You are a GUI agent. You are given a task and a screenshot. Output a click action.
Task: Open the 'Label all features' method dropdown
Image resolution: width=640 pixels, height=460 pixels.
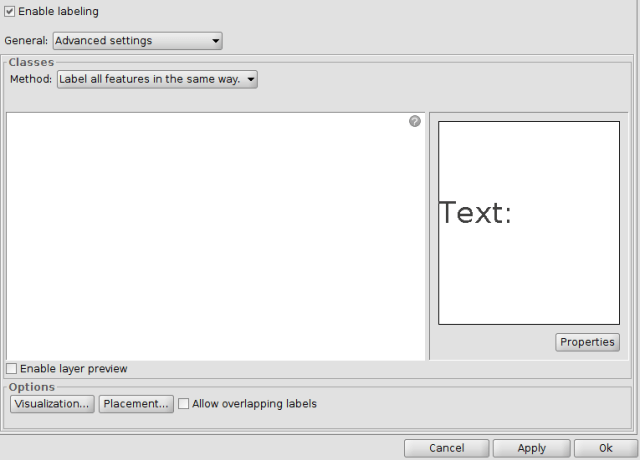pos(156,79)
